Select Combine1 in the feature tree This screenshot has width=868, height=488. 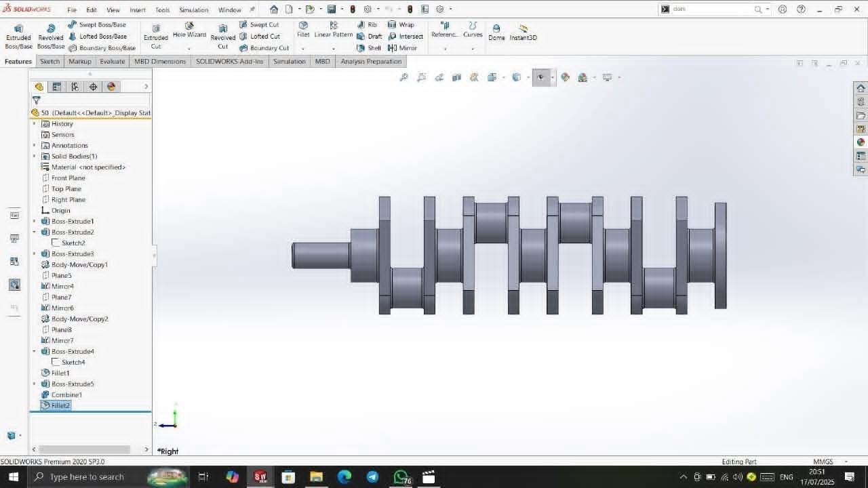click(62, 394)
